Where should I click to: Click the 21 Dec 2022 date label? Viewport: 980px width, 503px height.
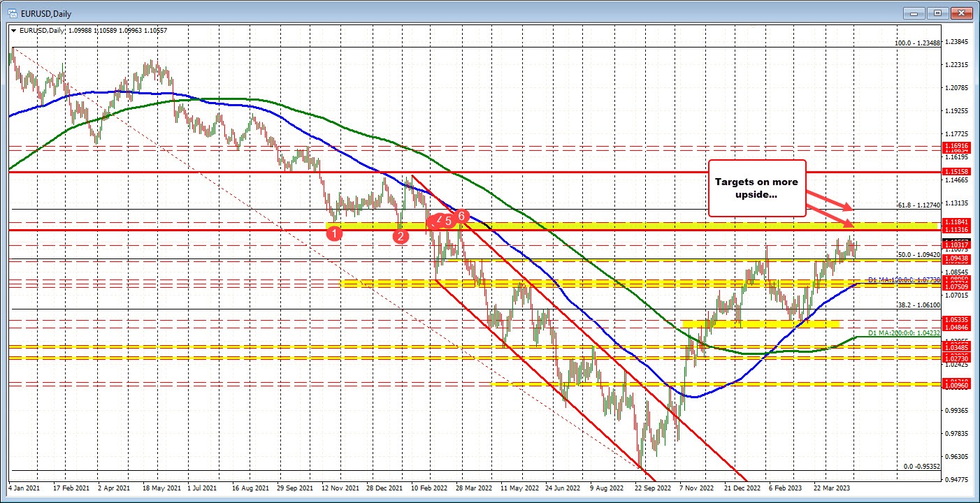click(x=743, y=488)
